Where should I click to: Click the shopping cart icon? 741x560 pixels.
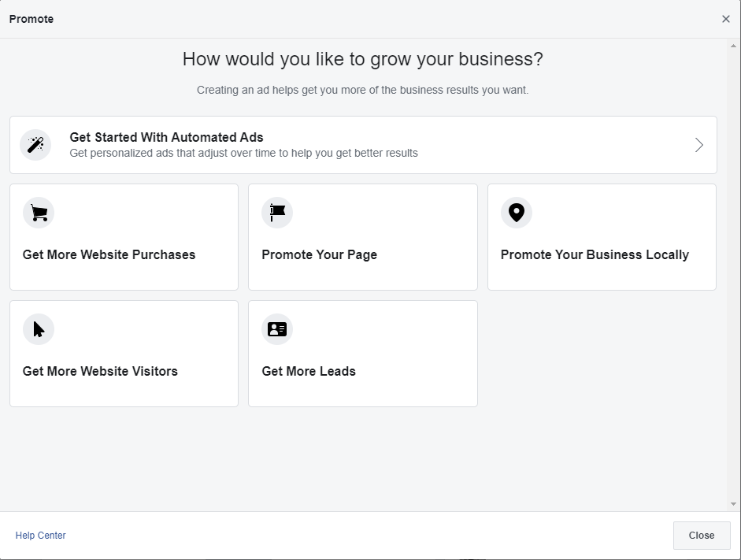coord(39,213)
